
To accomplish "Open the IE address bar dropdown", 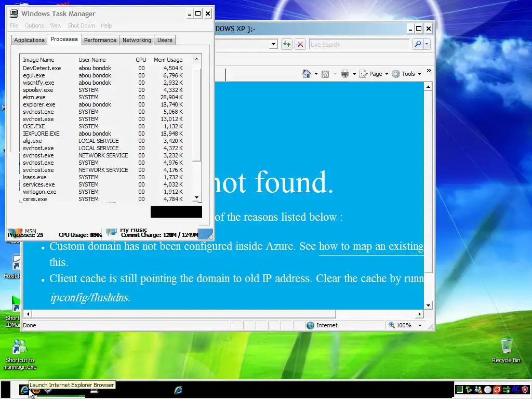I will [x=273, y=44].
